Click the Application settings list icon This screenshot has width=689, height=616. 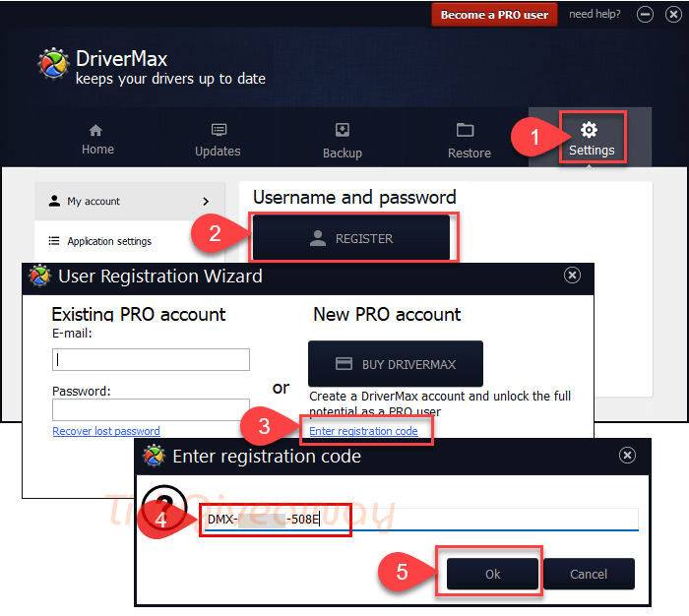click(x=53, y=241)
